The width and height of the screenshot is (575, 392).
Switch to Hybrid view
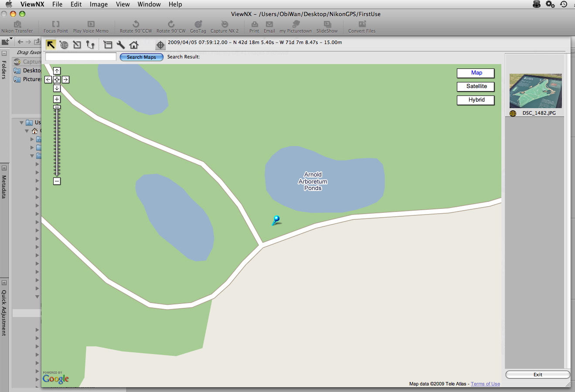[x=476, y=100]
